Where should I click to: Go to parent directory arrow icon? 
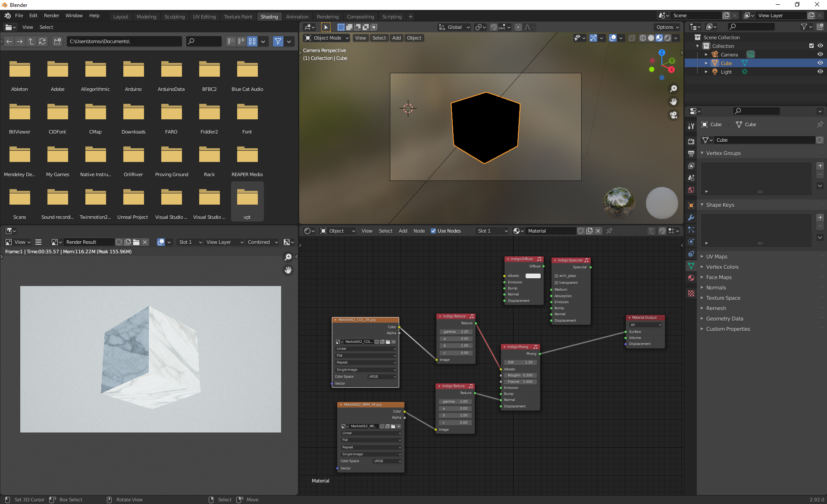(x=31, y=41)
